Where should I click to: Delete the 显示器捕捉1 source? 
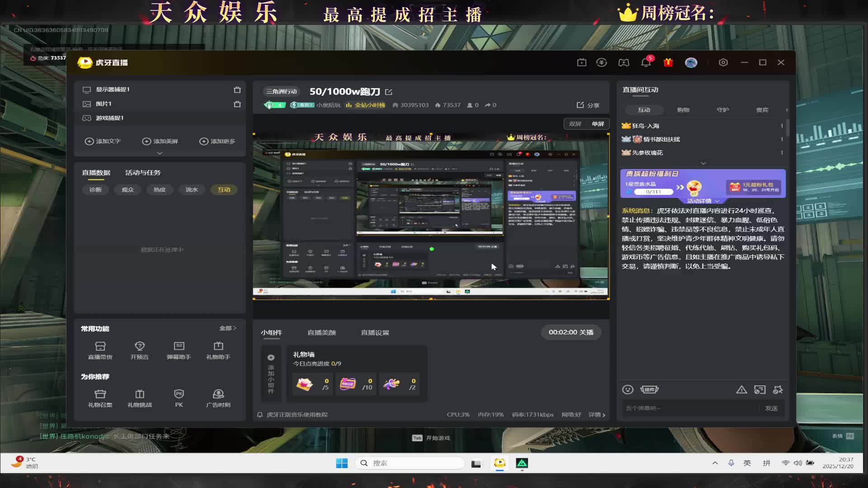(237, 89)
